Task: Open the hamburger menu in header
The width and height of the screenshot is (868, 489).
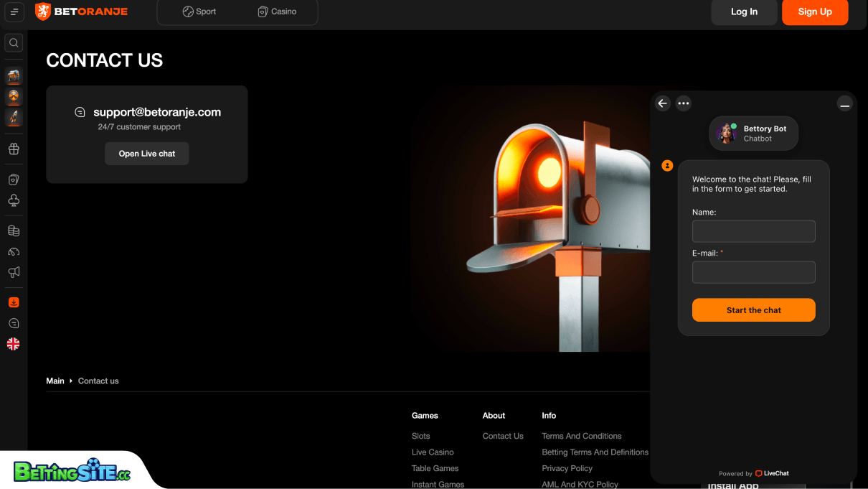Action: pyautogui.click(x=14, y=11)
